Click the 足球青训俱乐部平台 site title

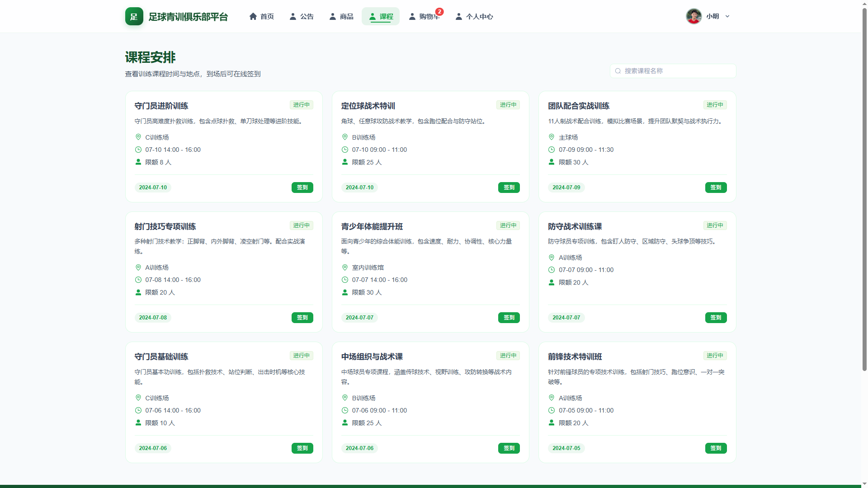point(188,17)
